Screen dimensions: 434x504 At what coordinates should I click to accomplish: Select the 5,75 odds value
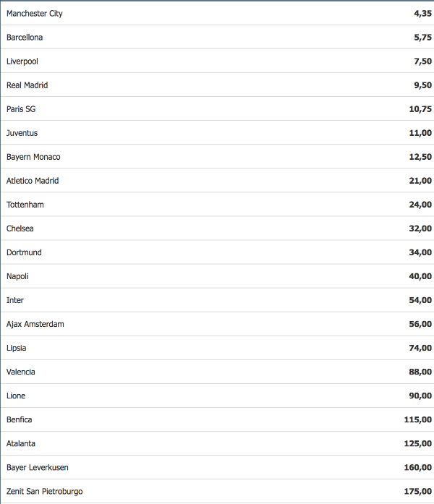click(x=422, y=38)
